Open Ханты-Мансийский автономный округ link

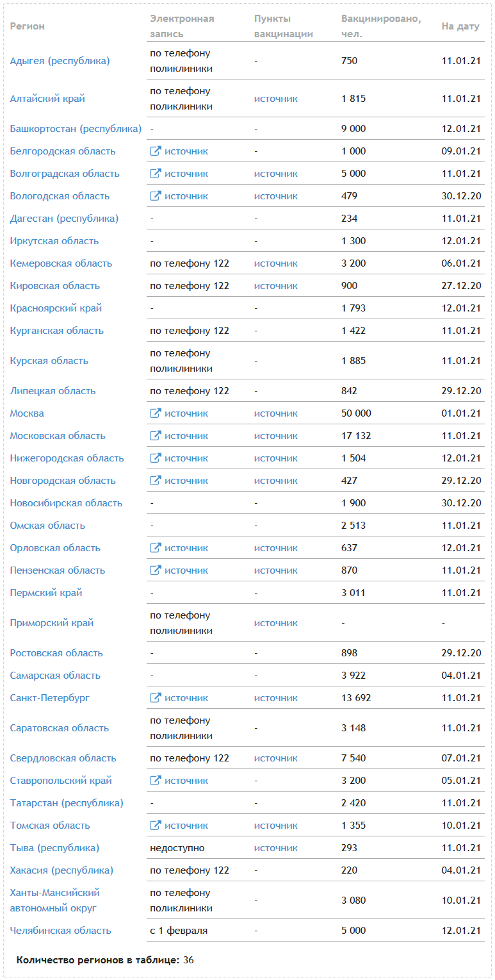[x=55, y=901]
